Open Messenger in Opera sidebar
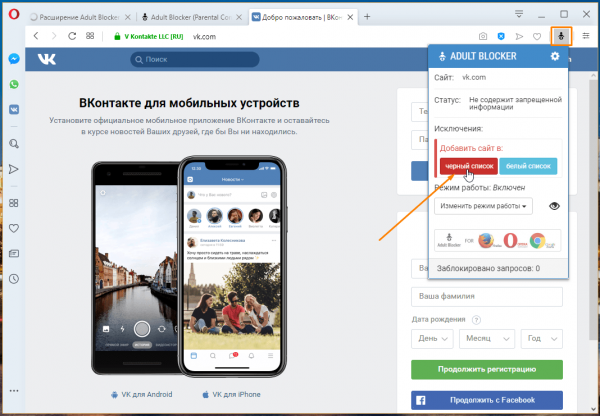 (x=14, y=59)
